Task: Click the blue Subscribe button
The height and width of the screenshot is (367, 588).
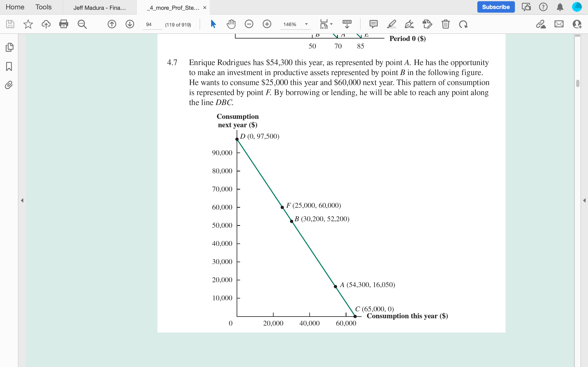Action: pyautogui.click(x=496, y=7)
